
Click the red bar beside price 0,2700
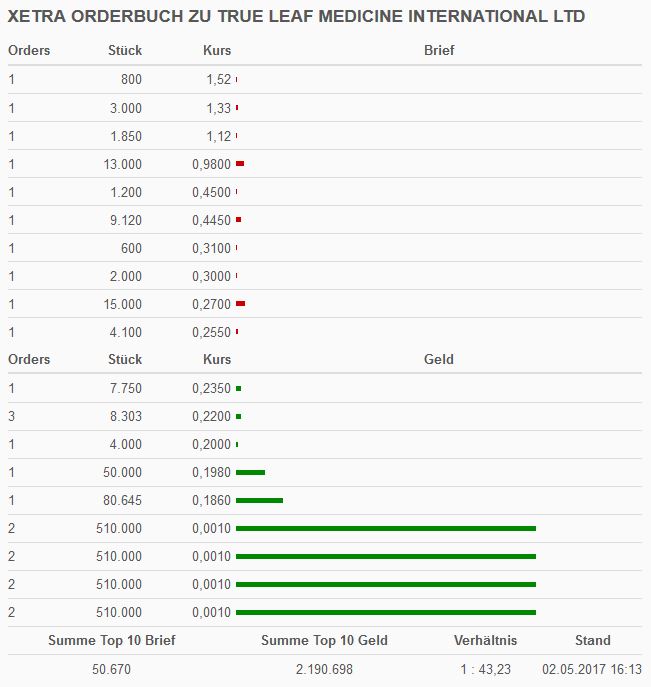240,304
